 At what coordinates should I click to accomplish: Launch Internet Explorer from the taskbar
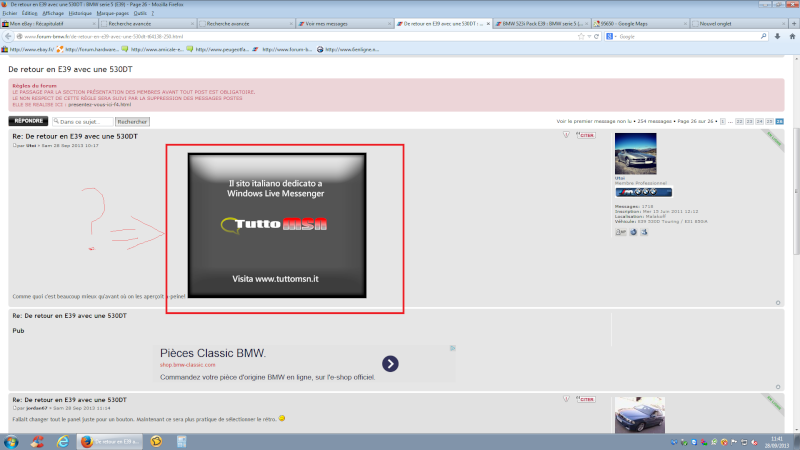tap(63, 442)
